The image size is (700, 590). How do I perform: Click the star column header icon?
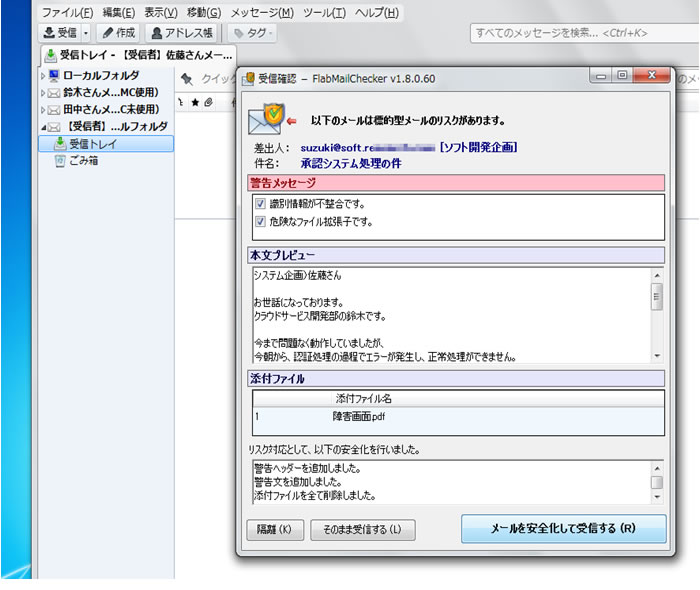click(x=194, y=101)
